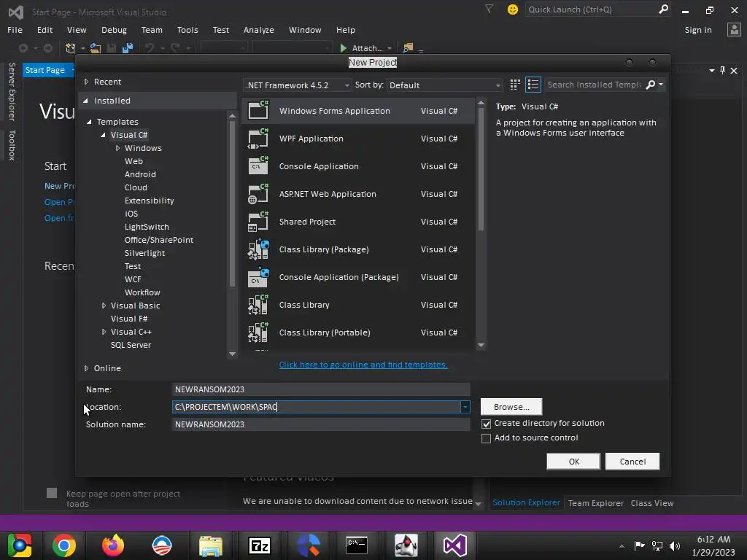Viewport: 747px width, 560px height.
Task: Select the Class Library template row
Action: pyautogui.click(x=358, y=305)
